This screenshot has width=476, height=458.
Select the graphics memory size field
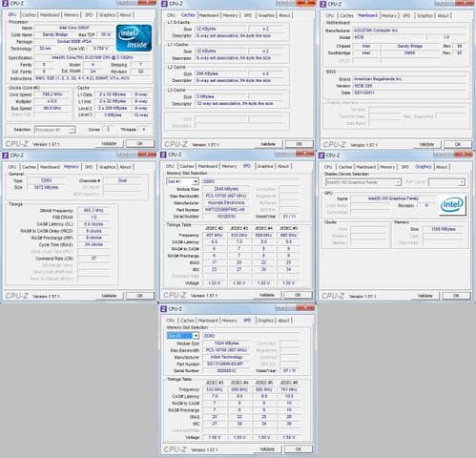(444, 229)
